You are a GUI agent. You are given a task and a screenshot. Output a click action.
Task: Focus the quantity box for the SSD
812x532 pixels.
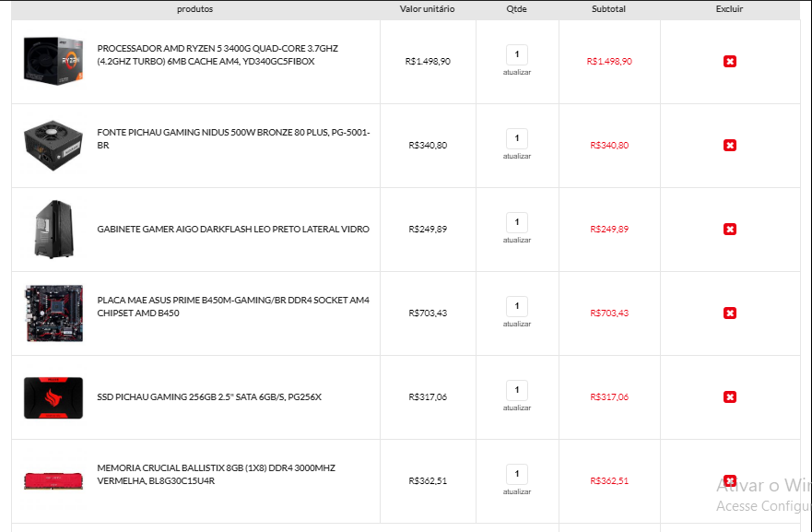click(517, 390)
